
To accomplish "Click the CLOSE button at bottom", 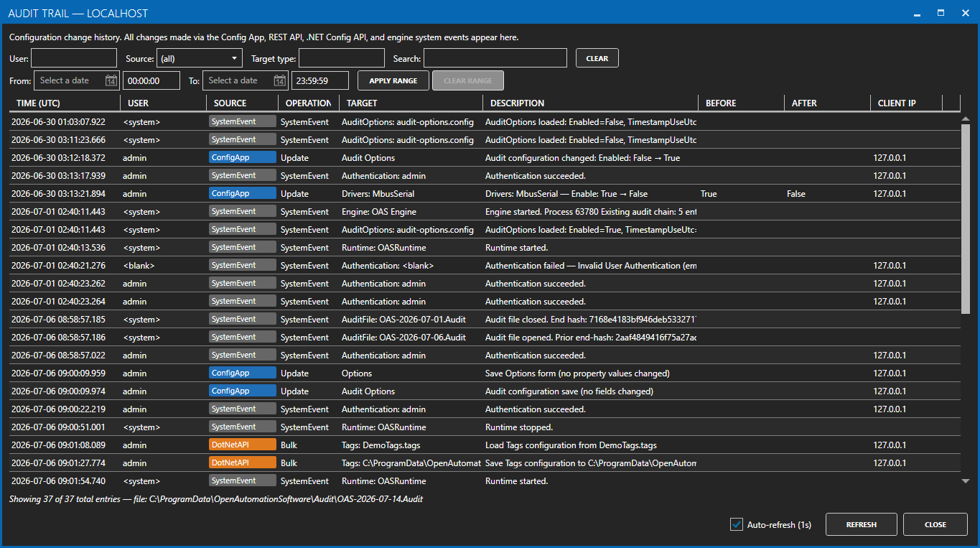I will tap(935, 524).
